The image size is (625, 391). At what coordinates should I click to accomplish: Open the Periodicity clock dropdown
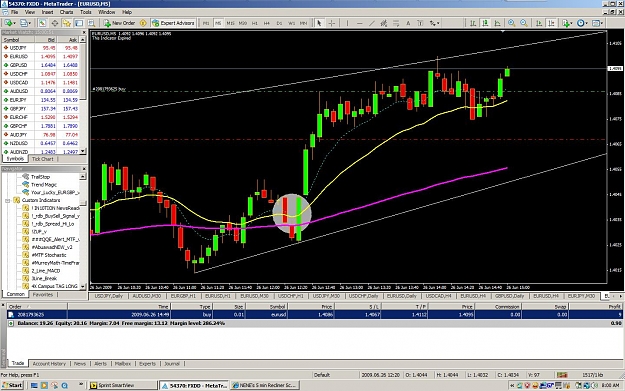[582, 23]
